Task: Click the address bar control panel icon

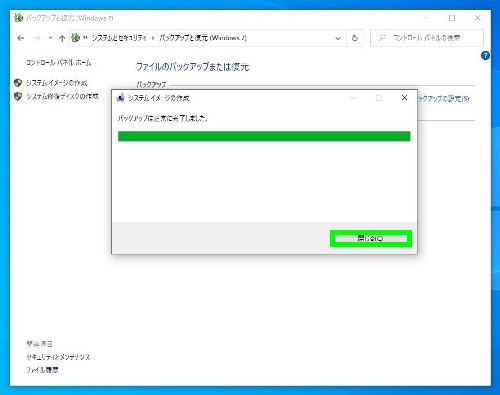Action: (76, 37)
